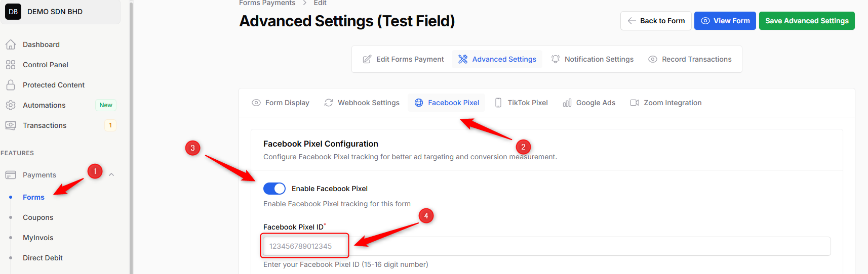Click the Zoom Integration camera icon
Viewport: 868px width, 274px height.
[x=635, y=103]
